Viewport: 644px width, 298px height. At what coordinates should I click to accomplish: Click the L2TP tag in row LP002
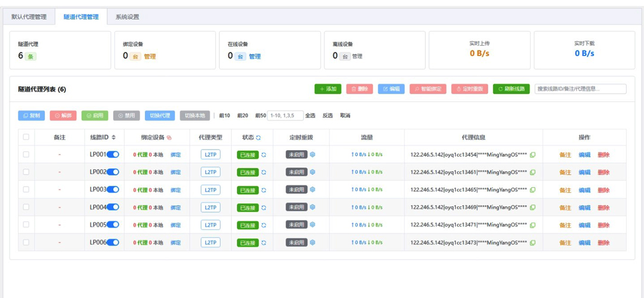[210, 172]
